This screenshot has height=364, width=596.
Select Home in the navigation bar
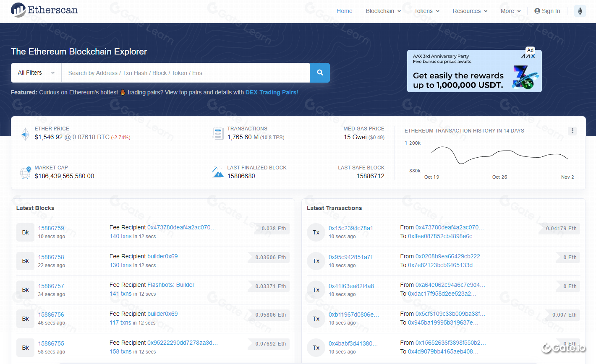344,11
